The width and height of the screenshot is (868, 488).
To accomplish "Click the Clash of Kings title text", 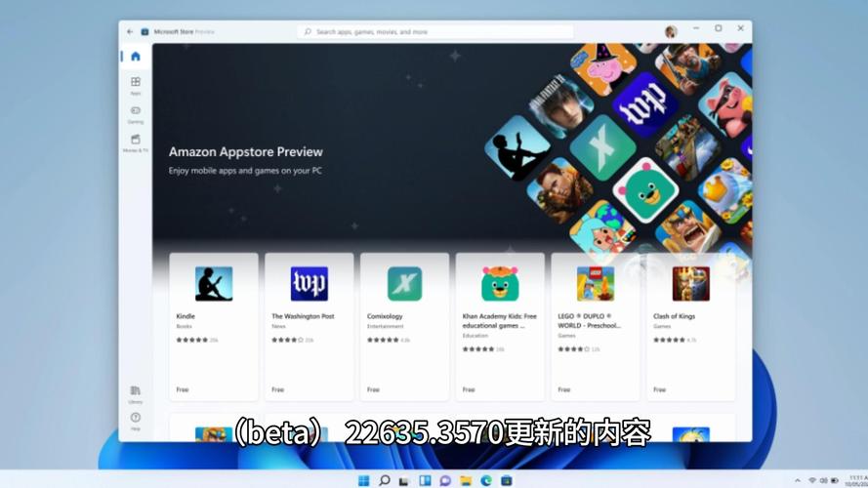I will (x=674, y=316).
